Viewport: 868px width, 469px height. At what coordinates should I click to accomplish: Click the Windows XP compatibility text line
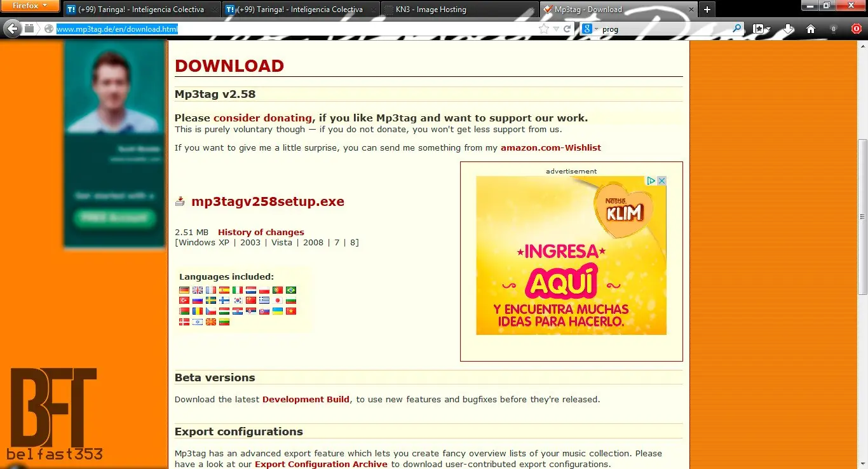(267, 242)
